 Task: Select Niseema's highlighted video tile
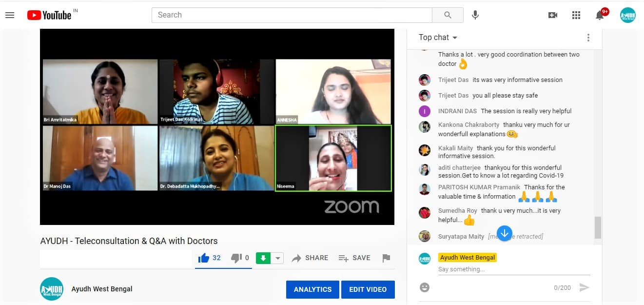(x=333, y=159)
